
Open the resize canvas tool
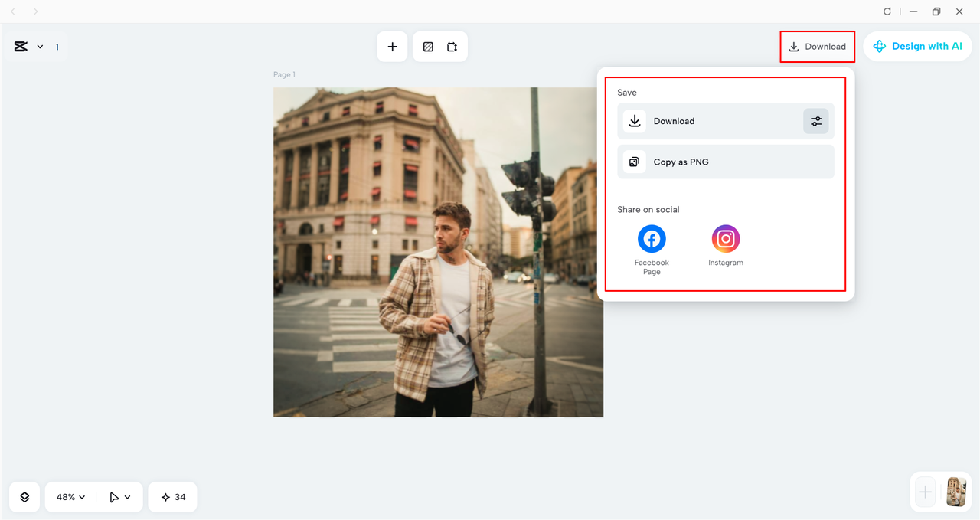[452, 46]
